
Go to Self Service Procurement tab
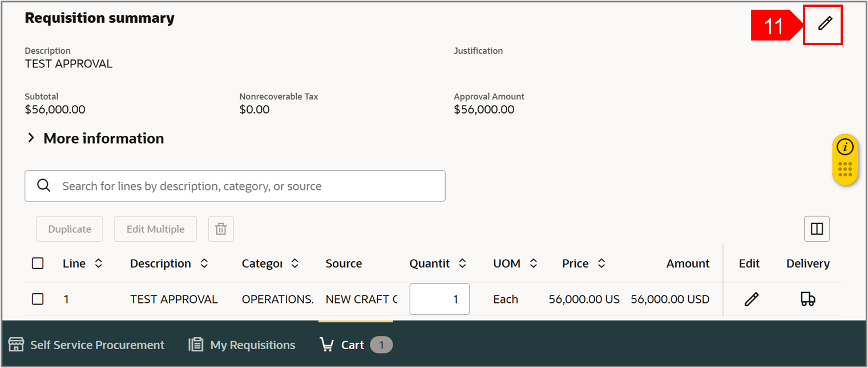pos(87,345)
